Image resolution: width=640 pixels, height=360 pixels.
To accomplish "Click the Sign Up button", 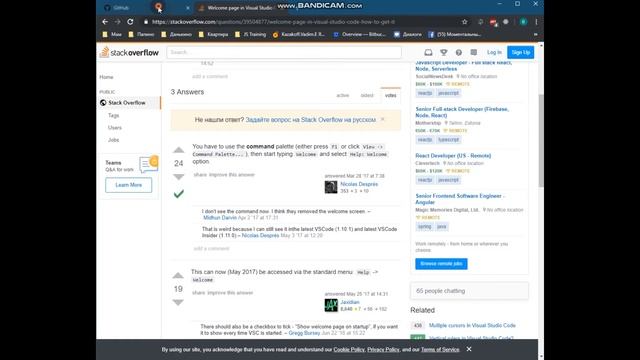I will (x=520, y=52).
